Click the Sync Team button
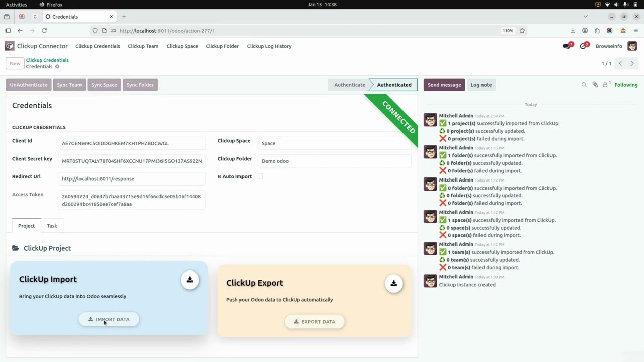Viewport: 644px width, 362px height. click(x=69, y=85)
